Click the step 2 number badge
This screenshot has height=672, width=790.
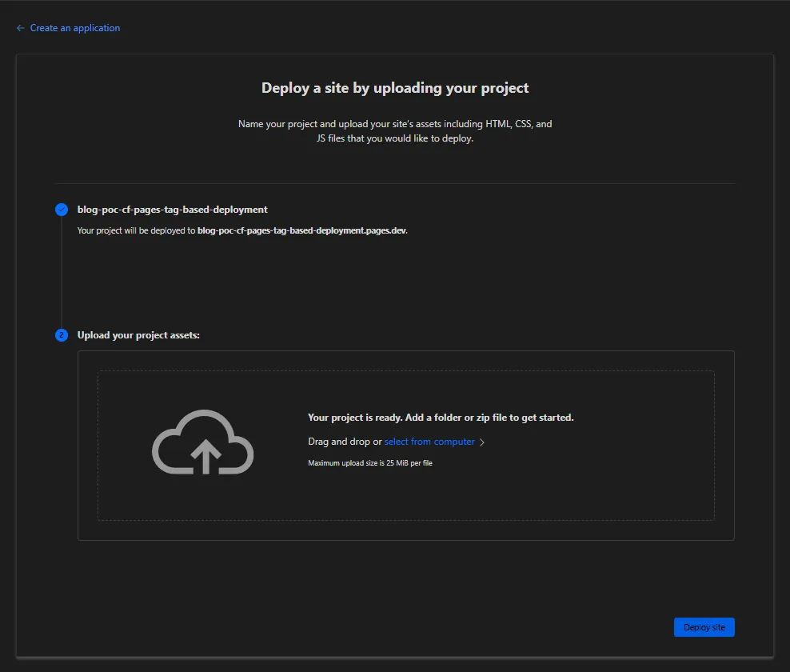pyautogui.click(x=62, y=335)
